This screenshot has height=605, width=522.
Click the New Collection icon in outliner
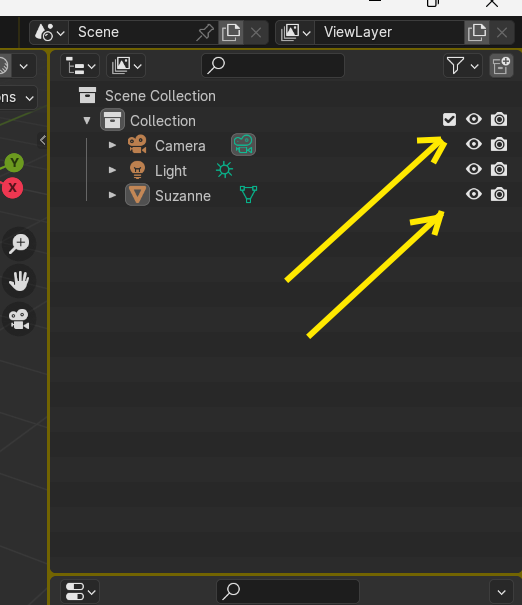tap(501, 66)
